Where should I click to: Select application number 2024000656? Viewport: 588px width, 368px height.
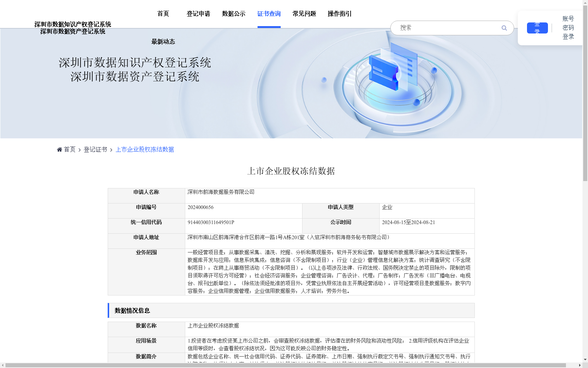tap(201, 207)
